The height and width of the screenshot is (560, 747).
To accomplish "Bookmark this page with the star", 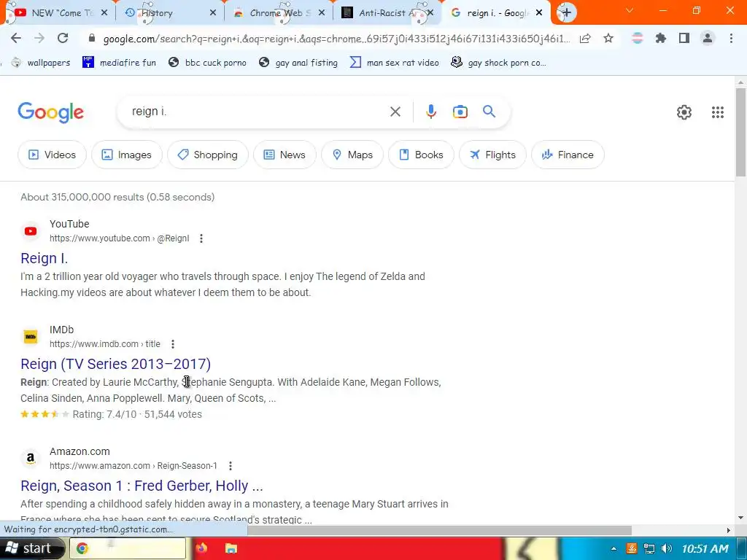I will (608, 39).
